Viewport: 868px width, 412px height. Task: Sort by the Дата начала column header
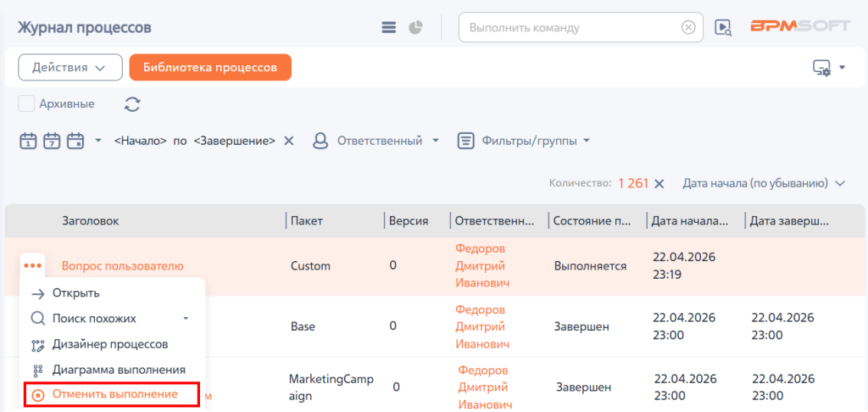tap(690, 221)
